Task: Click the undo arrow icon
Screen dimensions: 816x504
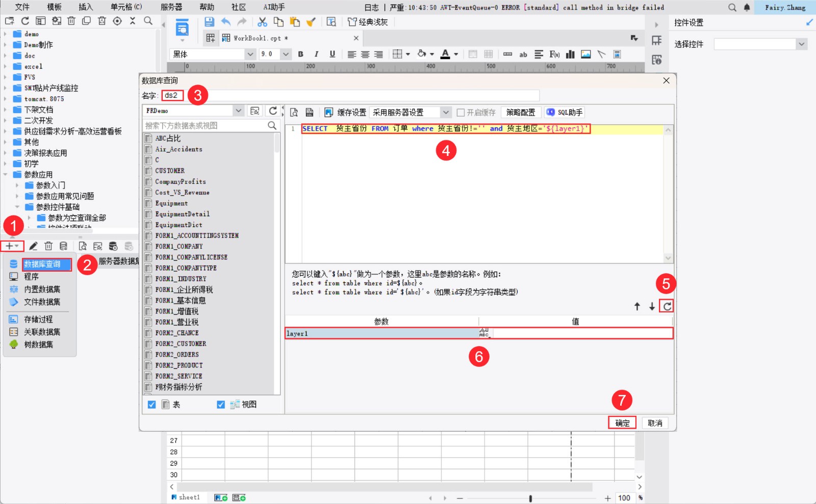Action: [x=226, y=22]
